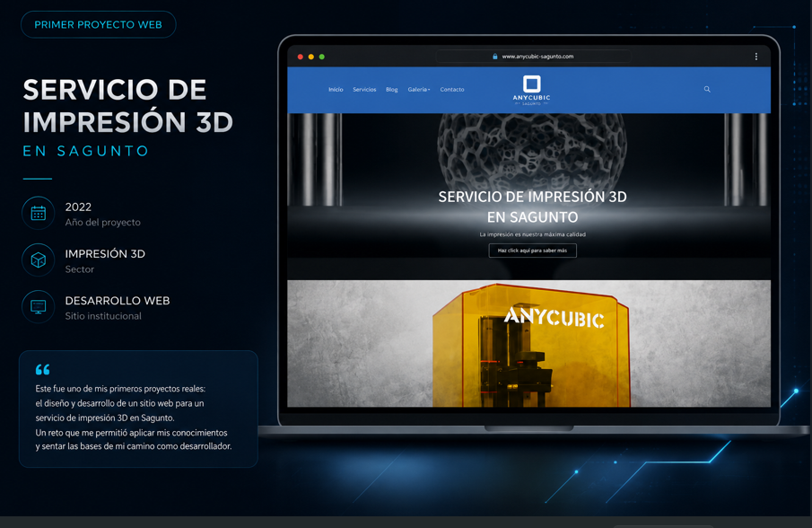812x528 pixels.
Task: Click the yellow minimize dot in browser
Action: (x=311, y=57)
